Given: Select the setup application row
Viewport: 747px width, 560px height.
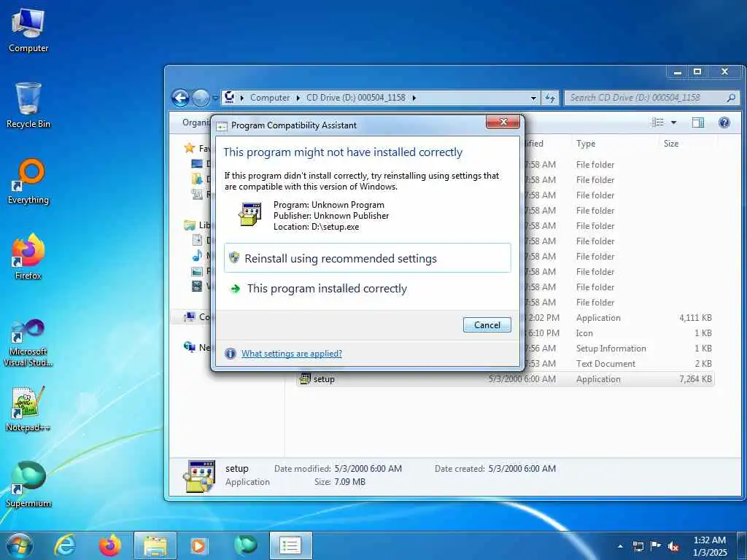Looking at the screenshot, I should tap(505, 379).
